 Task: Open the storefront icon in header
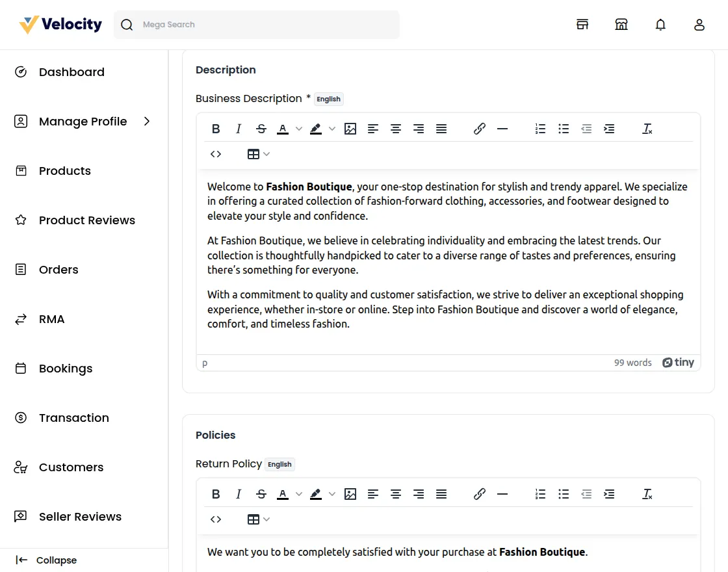click(x=582, y=25)
